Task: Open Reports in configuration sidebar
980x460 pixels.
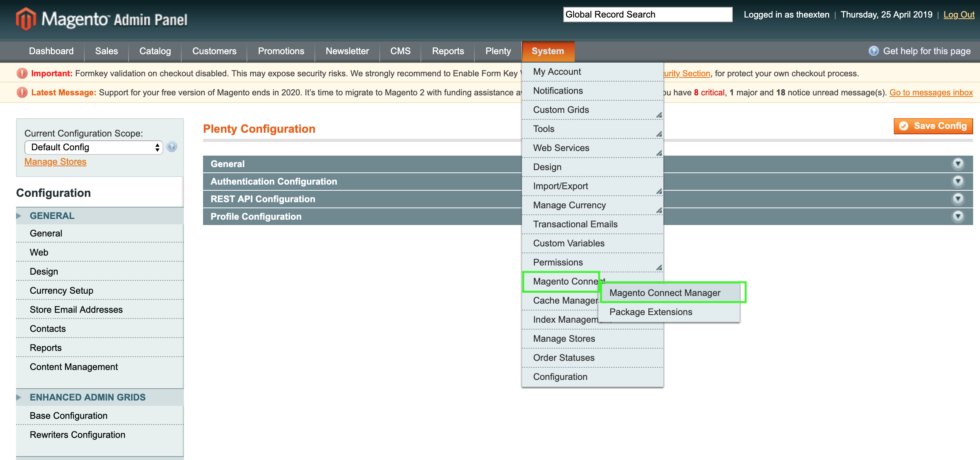Action: (x=100, y=348)
